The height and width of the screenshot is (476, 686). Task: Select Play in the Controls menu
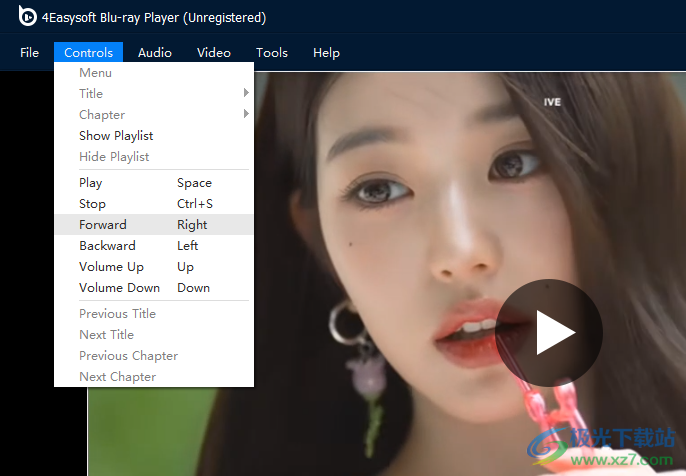click(x=154, y=182)
